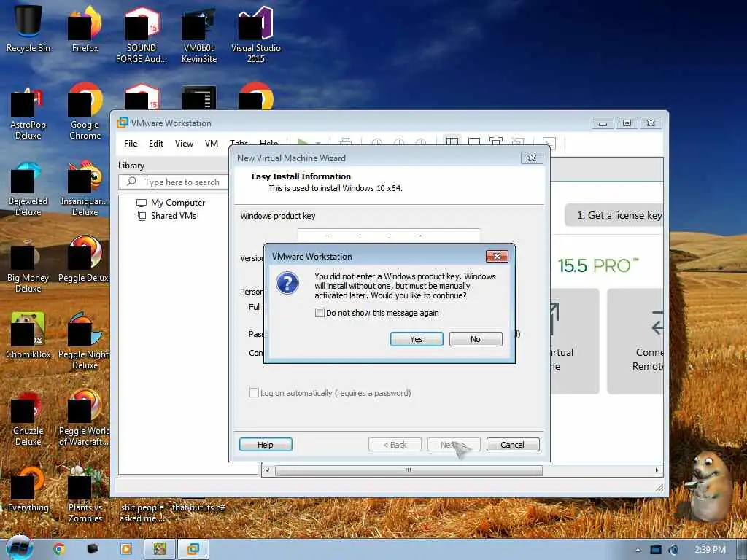The width and height of the screenshot is (747, 560).
Task: Close the New Virtual Machine Wizard window
Action: 532,157
